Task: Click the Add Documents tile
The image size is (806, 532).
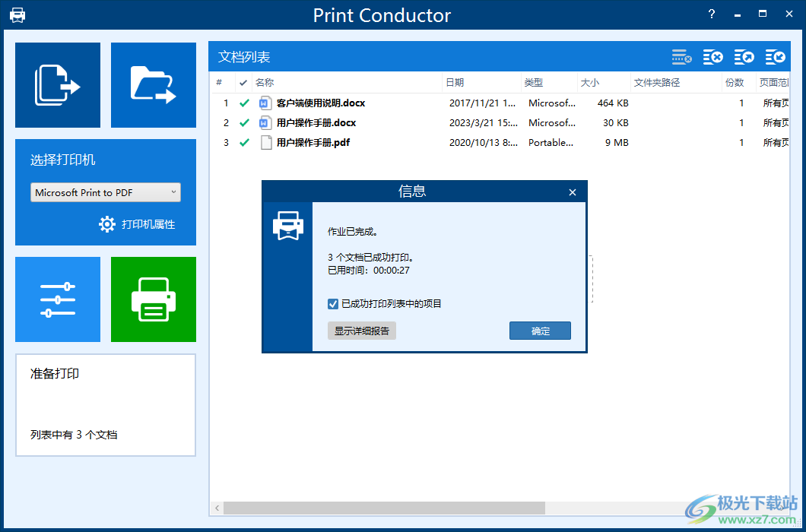Action: click(58, 85)
